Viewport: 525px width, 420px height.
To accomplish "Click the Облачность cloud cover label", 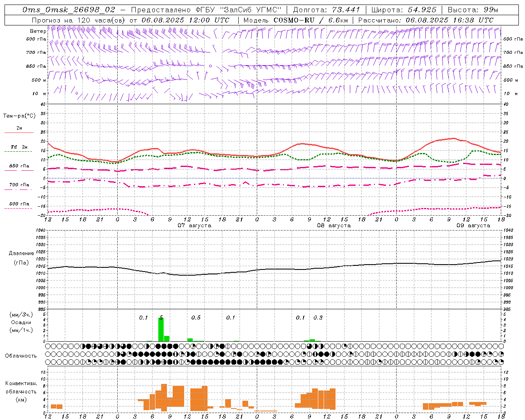I will pyautogui.click(x=21, y=356).
